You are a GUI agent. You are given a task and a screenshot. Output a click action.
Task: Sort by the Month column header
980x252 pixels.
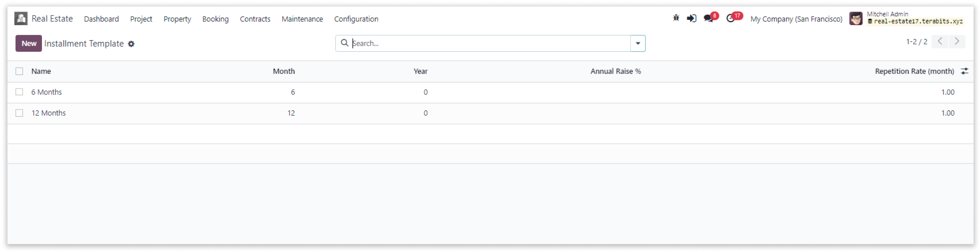(283, 71)
